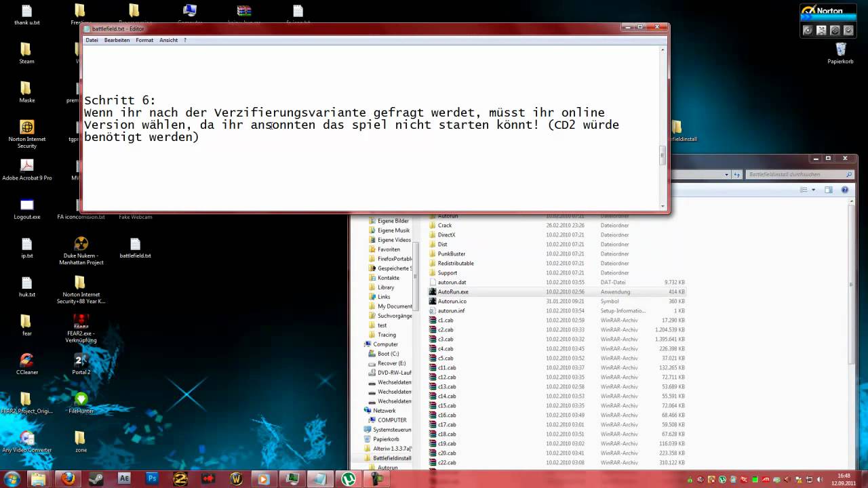Select Logout.exe desktop icon
Viewport: 868px width, 488px height.
click(27, 208)
